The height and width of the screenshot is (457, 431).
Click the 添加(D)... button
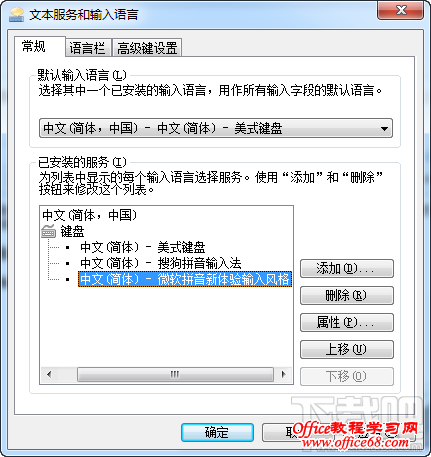pos(347,269)
